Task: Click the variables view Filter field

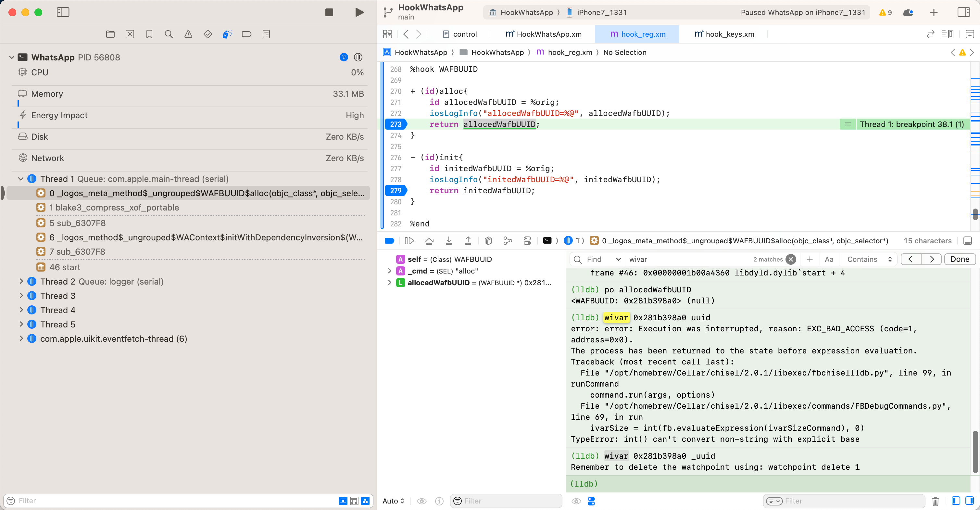Action: pos(506,501)
